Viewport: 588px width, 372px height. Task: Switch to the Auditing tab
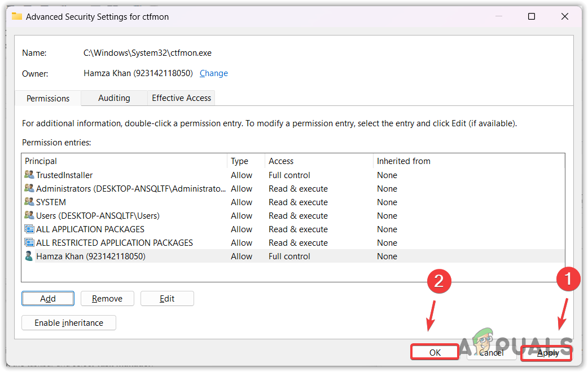(x=114, y=98)
